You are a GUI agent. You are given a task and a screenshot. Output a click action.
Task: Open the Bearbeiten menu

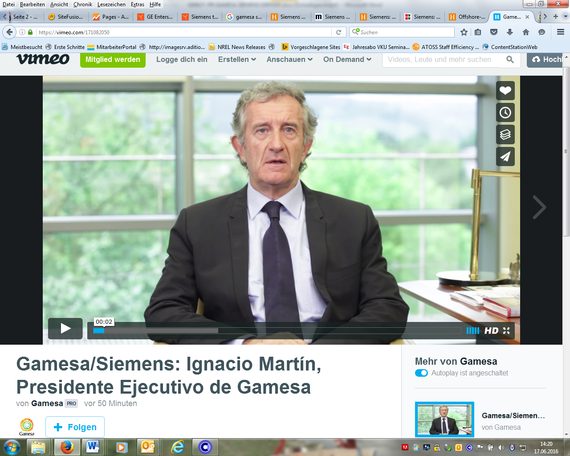coord(32,4)
